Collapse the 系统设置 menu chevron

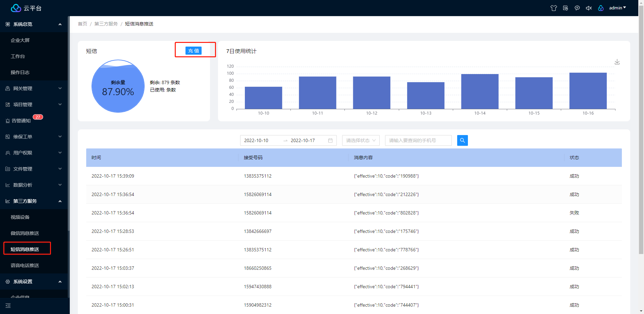point(60,281)
